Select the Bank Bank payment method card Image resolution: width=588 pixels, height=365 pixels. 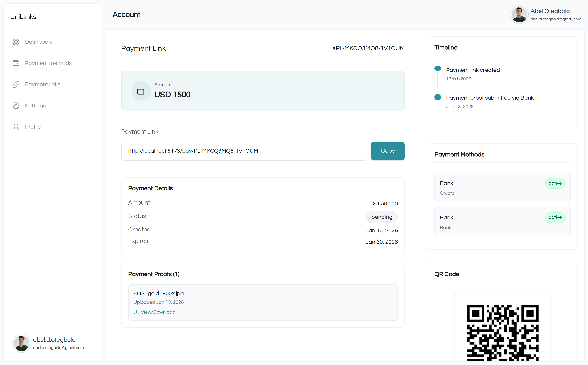502,222
